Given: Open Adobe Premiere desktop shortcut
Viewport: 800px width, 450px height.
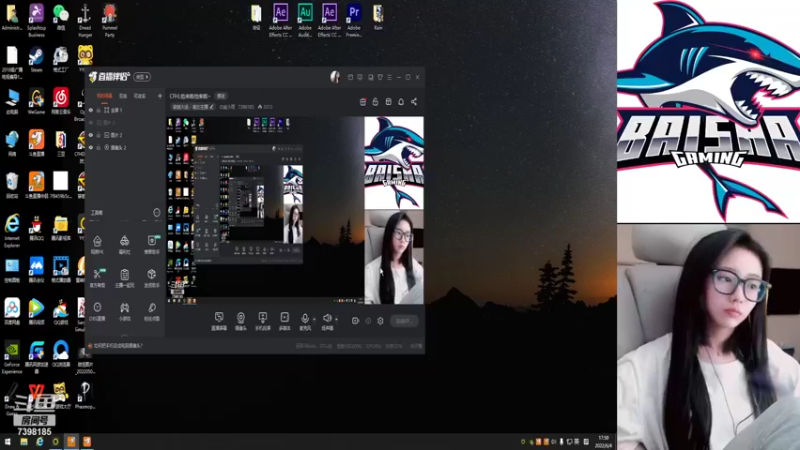Looking at the screenshot, I should click(x=354, y=20).
